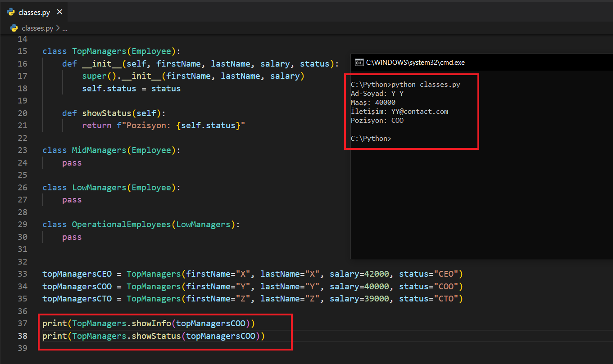The width and height of the screenshot is (613, 364).
Task: Click line number 15 in the gutter
Action: 23,51
